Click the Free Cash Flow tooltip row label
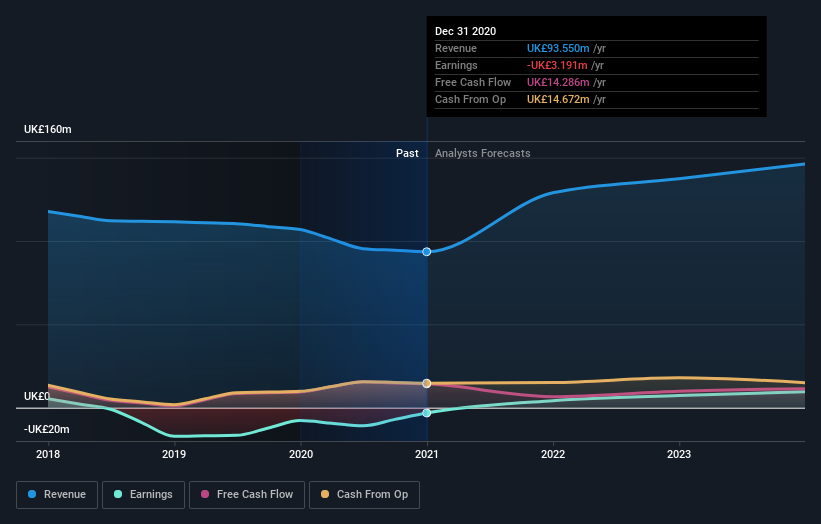Screen dimensions: 821x524 point(473,82)
